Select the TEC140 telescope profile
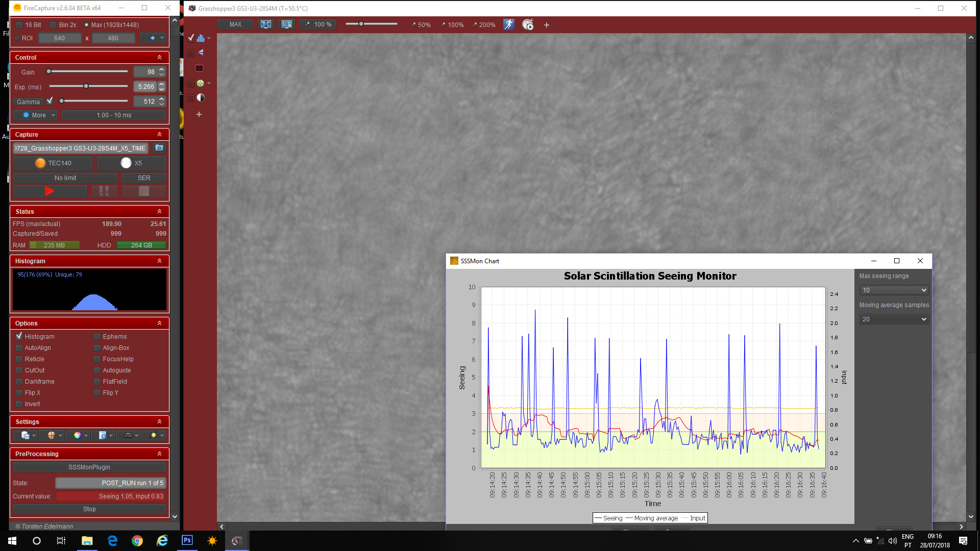Image resolution: width=980 pixels, height=551 pixels. coord(53,163)
